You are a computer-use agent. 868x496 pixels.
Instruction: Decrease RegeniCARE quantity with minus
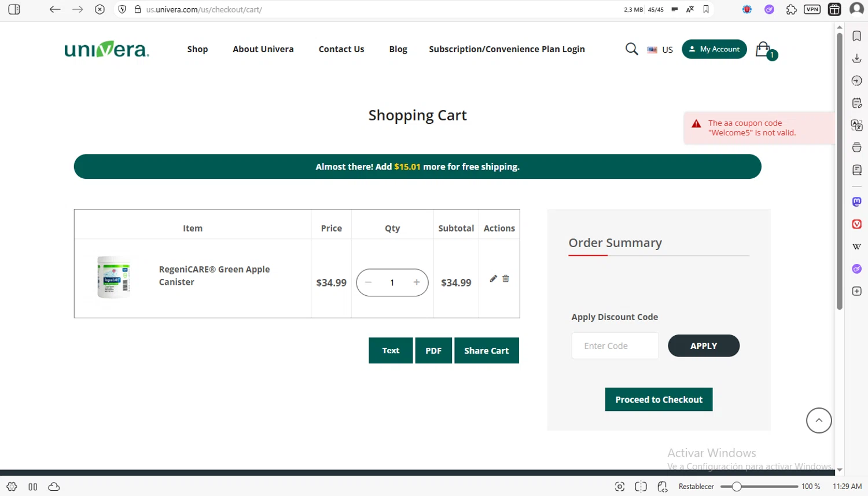[369, 282]
